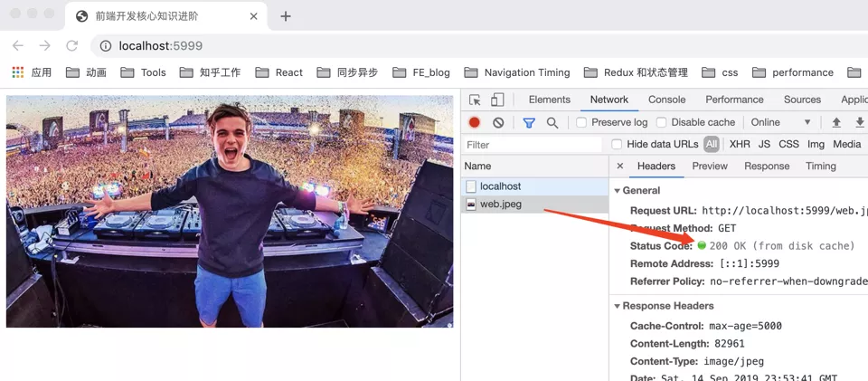Toggle the device toolbar icon

(497, 100)
